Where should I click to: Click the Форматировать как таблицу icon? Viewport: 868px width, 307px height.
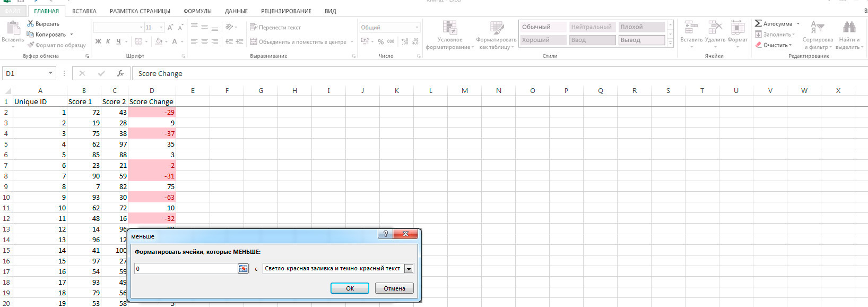coord(497,28)
